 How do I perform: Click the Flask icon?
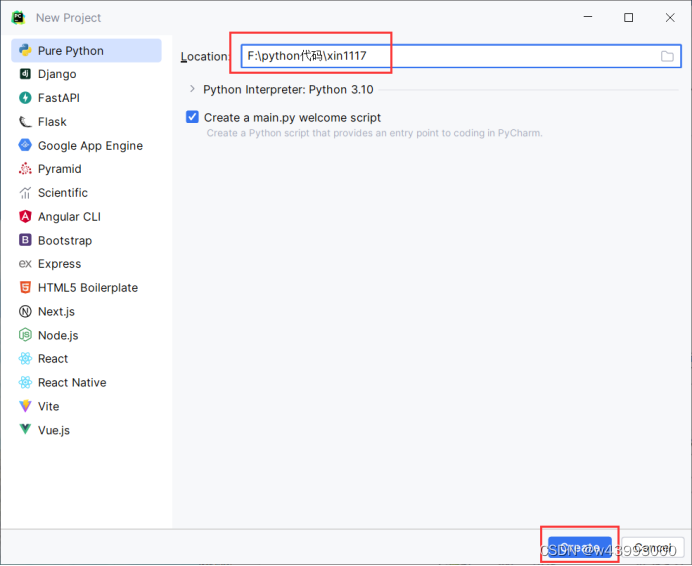click(x=25, y=121)
